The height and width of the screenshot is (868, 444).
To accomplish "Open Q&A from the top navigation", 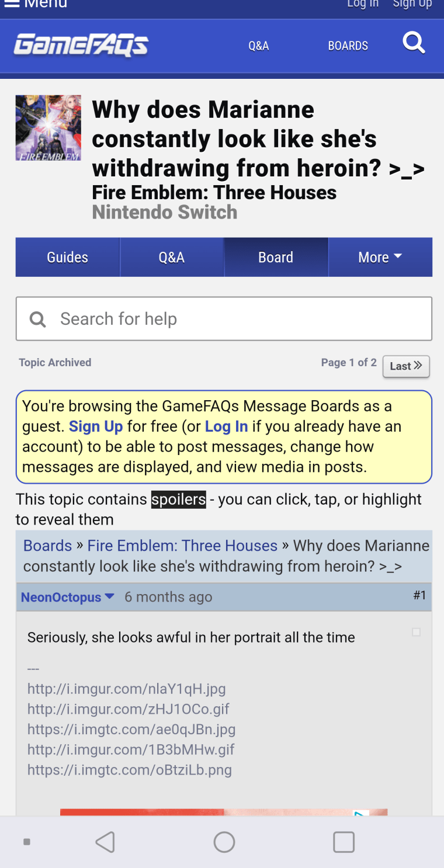I will pos(258,46).
